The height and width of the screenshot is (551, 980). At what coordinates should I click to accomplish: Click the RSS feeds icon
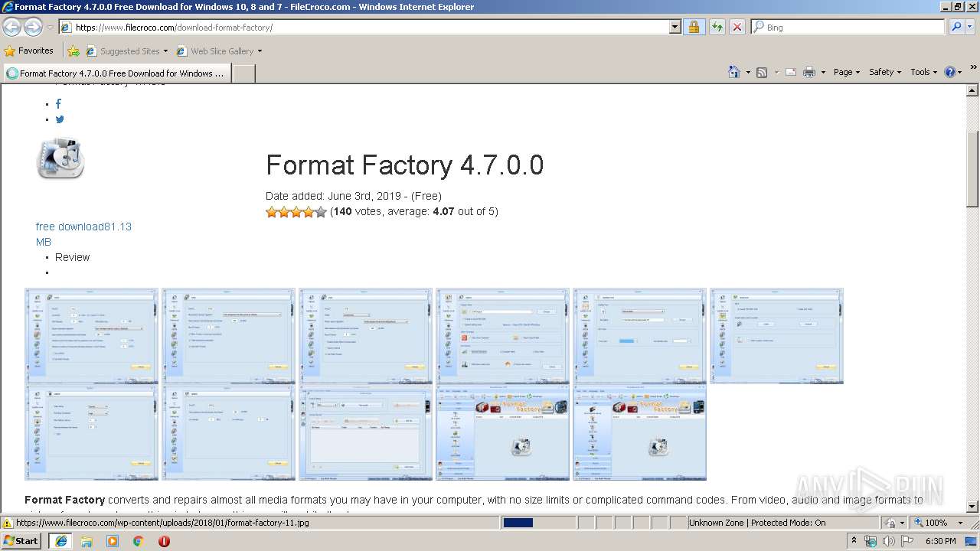coord(762,72)
